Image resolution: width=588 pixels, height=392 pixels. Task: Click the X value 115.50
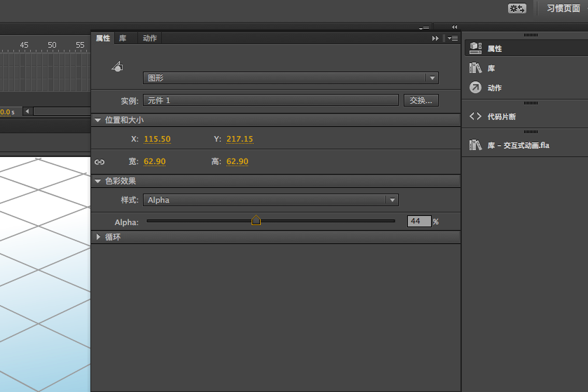coord(157,139)
